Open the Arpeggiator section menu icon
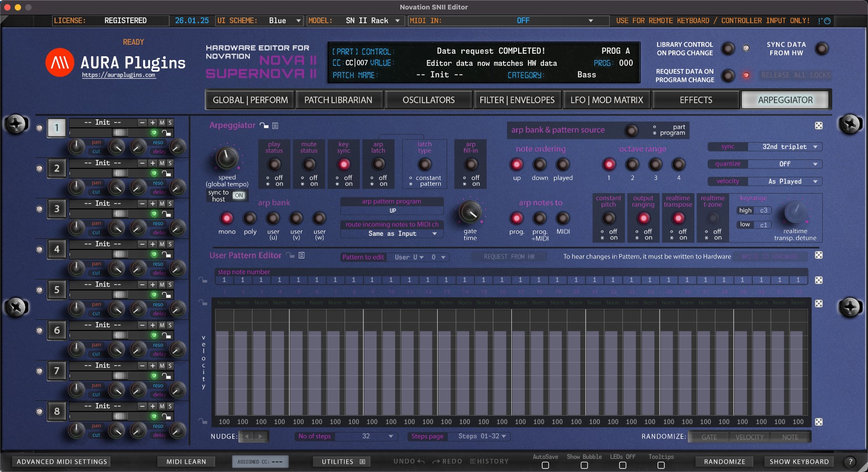 [x=275, y=126]
